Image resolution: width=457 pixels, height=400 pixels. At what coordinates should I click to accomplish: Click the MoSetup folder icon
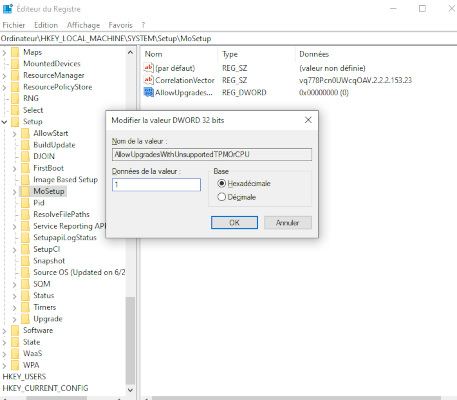point(25,191)
